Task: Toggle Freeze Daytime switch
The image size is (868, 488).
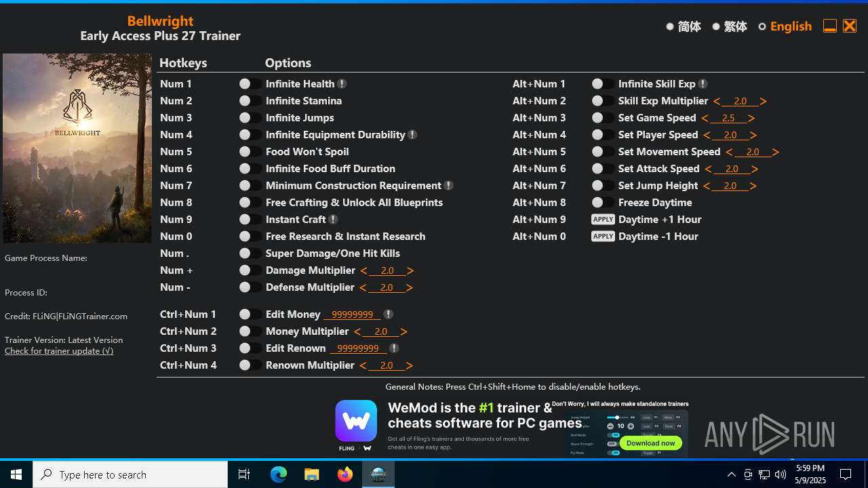Action: [x=603, y=203]
